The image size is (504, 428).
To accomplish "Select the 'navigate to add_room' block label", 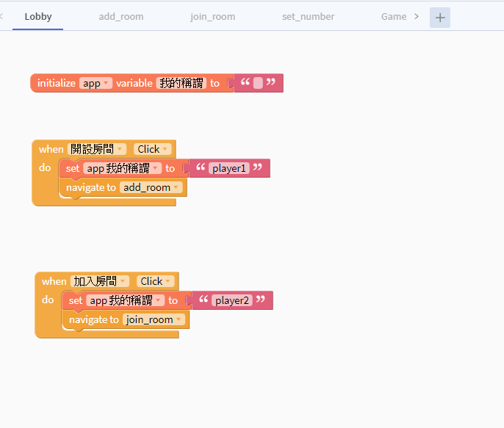I will [x=90, y=187].
